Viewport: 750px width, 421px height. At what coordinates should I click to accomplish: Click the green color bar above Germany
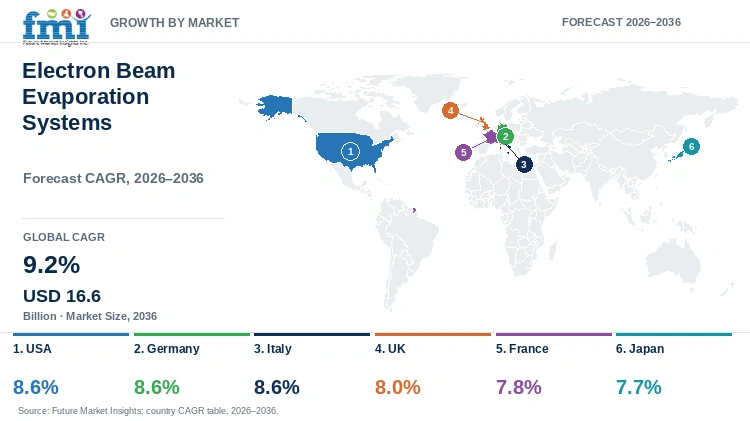click(192, 334)
